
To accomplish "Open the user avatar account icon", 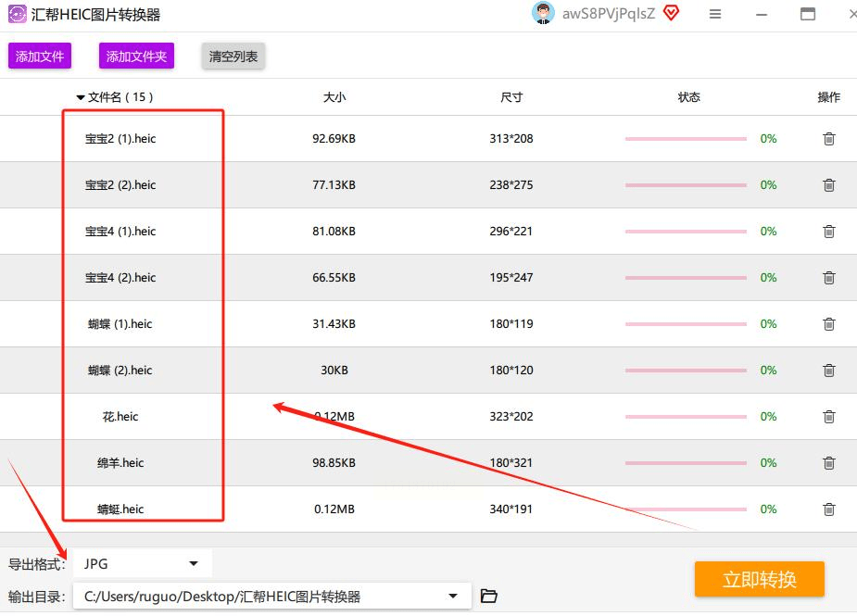I will pos(542,14).
